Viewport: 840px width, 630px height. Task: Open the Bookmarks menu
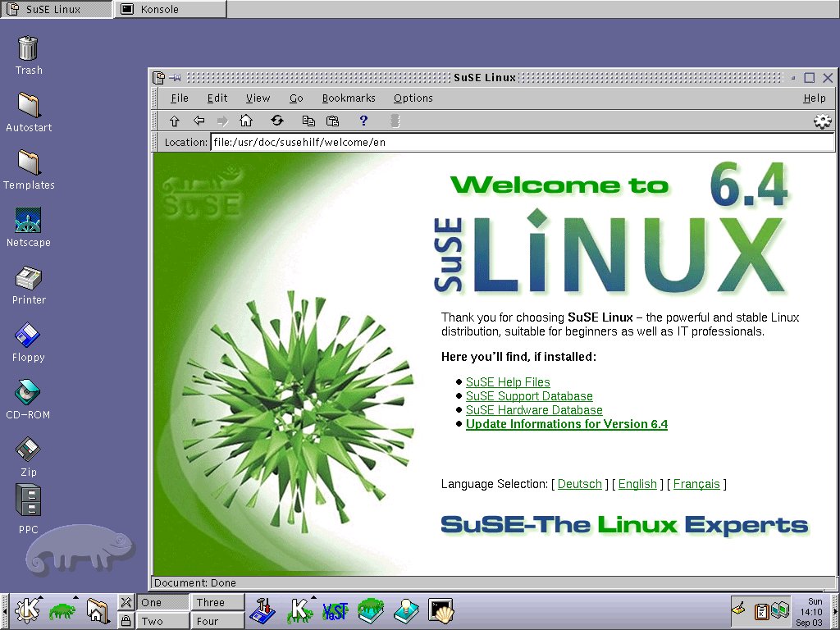click(349, 98)
